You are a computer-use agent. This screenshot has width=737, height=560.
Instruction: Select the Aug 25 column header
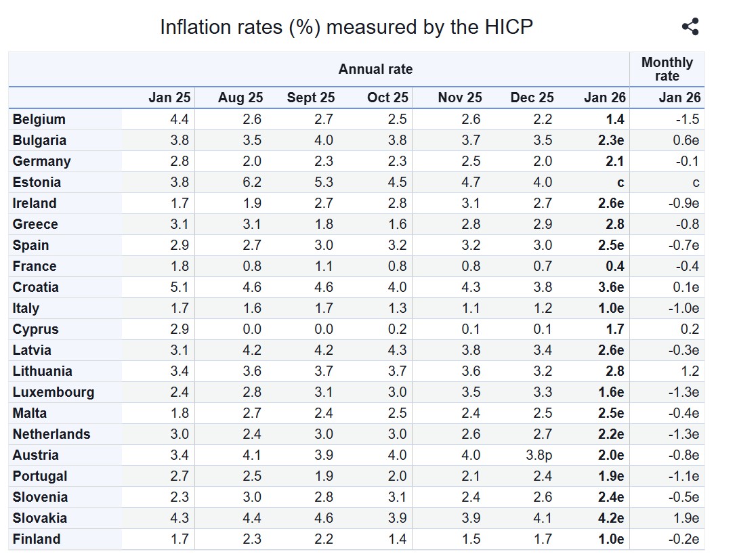[240, 98]
